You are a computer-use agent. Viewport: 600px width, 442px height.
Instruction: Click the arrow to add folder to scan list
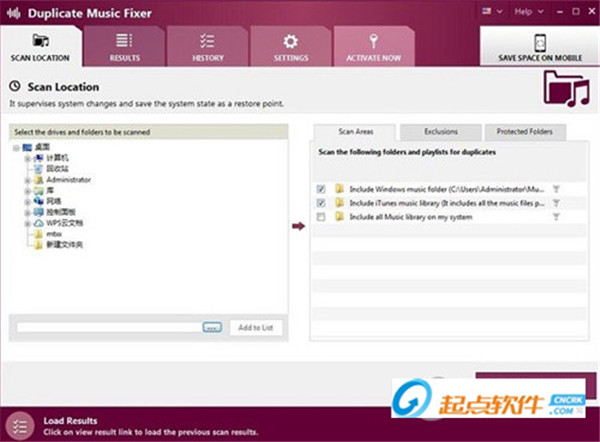point(298,226)
